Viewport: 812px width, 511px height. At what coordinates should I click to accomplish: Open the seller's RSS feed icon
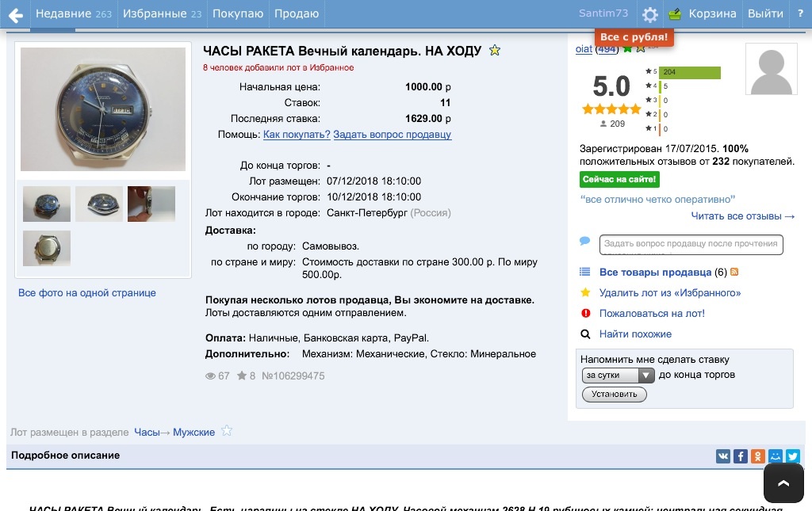[734, 273]
